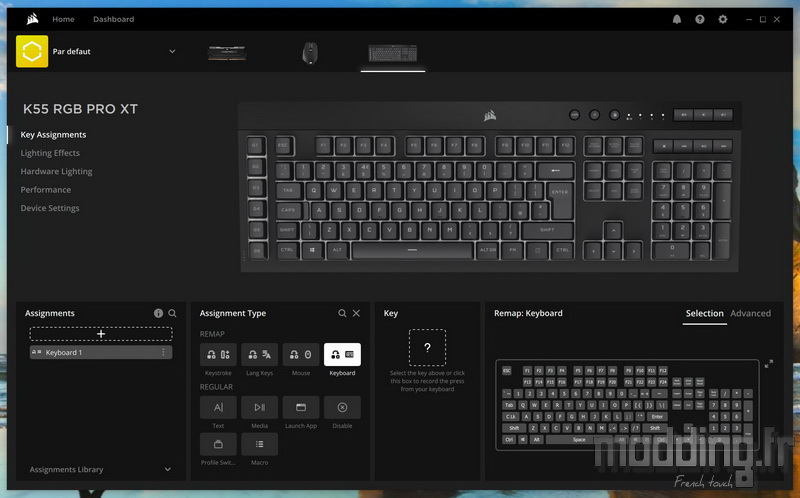The height and width of the screenshot is (498, 800).
Task: Click Enter on small remap keyboard
Action: click(657, 416)
